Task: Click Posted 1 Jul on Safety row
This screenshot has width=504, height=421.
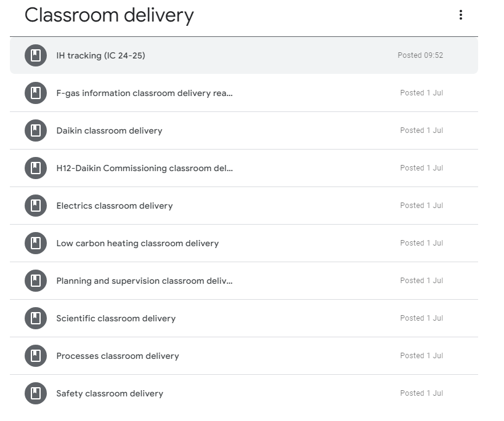Action: (x=421, y=393)
